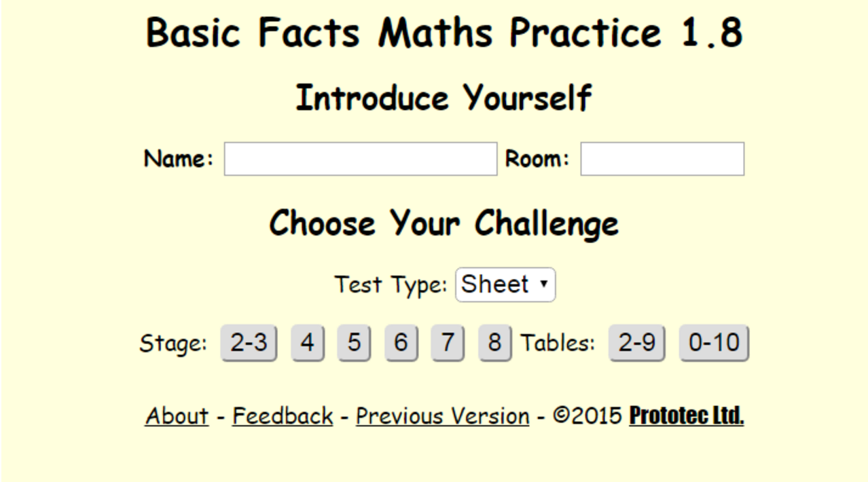The image size is (868, 482).
Task: Visit the Prototec Ltd. link
Action: [x=686, y=415]
